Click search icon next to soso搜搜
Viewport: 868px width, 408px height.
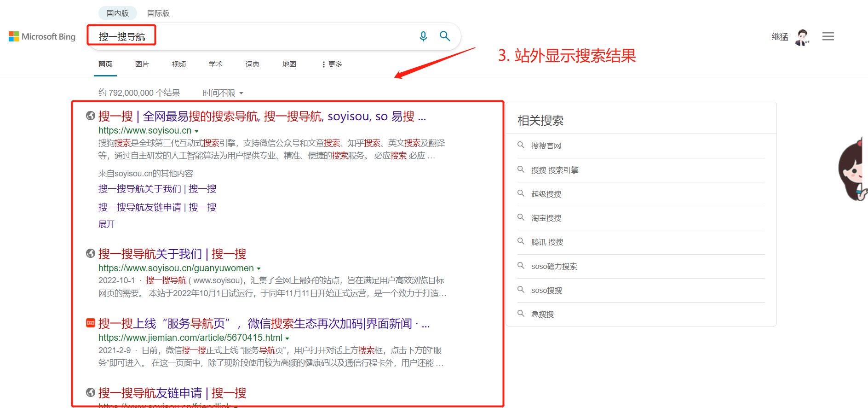[521, 290]
